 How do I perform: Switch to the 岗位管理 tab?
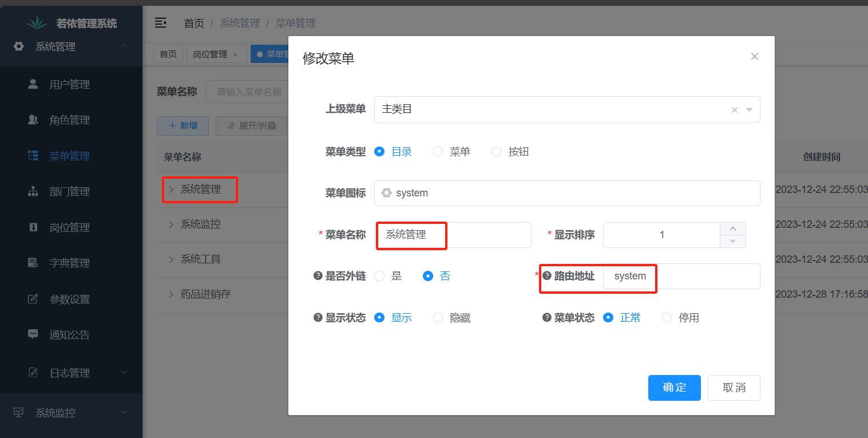click(x=210, y=54)
